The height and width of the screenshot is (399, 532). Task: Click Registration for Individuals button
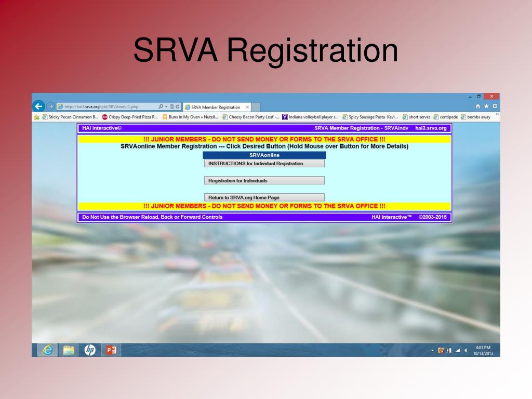264,180
